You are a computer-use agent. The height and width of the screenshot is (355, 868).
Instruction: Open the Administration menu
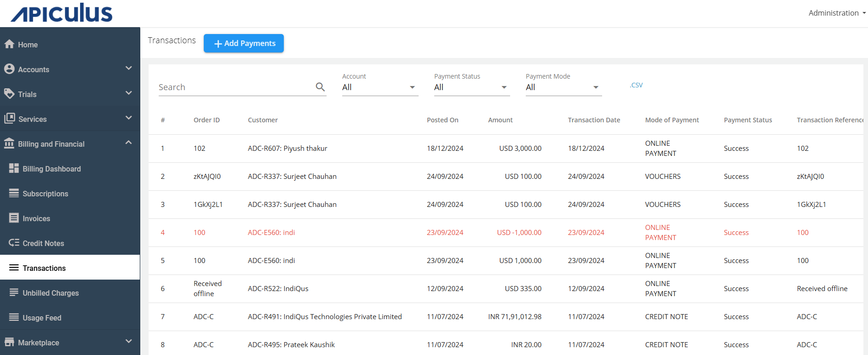(x=836, y=13)
